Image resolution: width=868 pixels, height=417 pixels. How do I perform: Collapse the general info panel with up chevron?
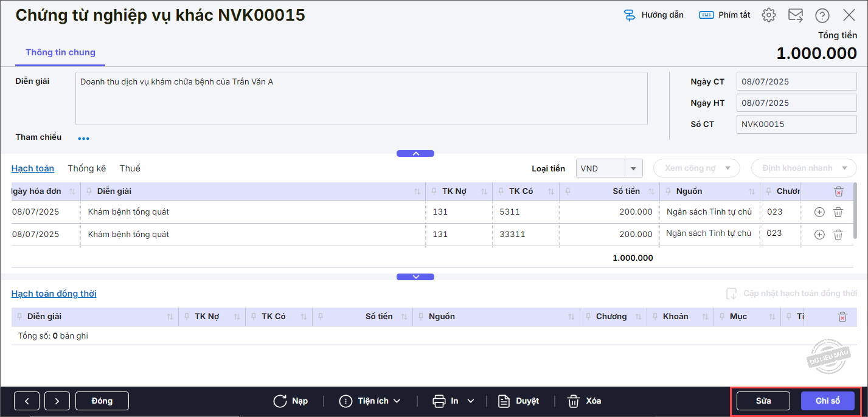[415, 153]
